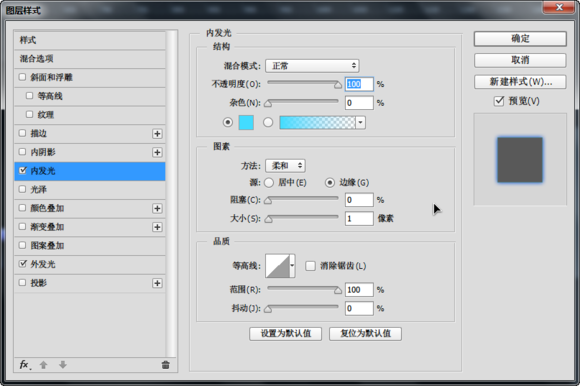Enable the 斜面和浮雕 checkbox
580x386 pixels.
(x=23, y=77)
